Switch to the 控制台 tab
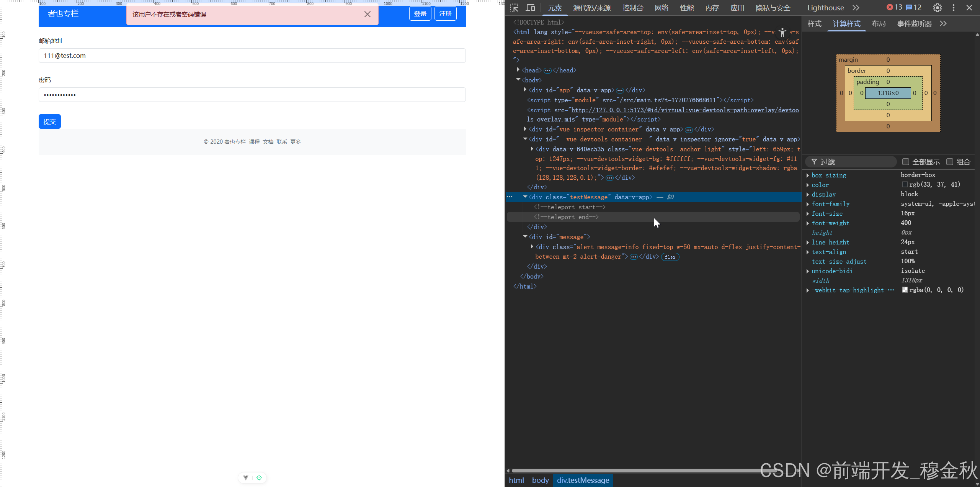Viewport: 980px width, 487px height. [x=633, y=8]
